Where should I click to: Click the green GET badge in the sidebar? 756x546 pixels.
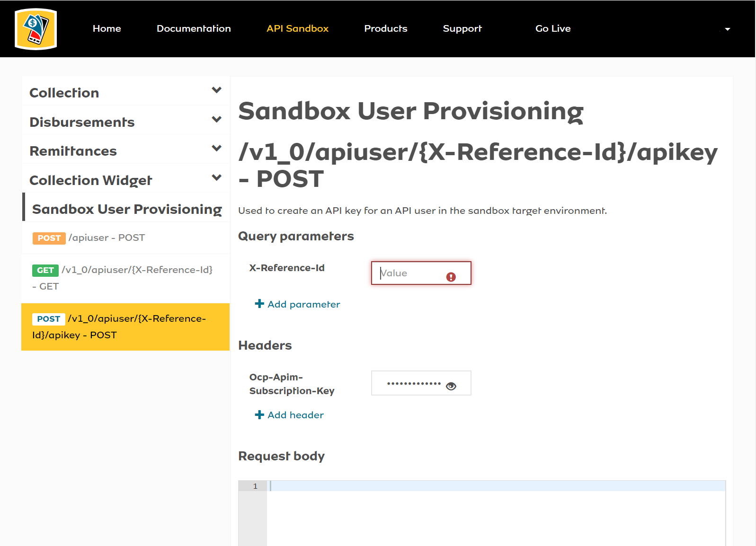pyautogui.click(x=45, y=270)
